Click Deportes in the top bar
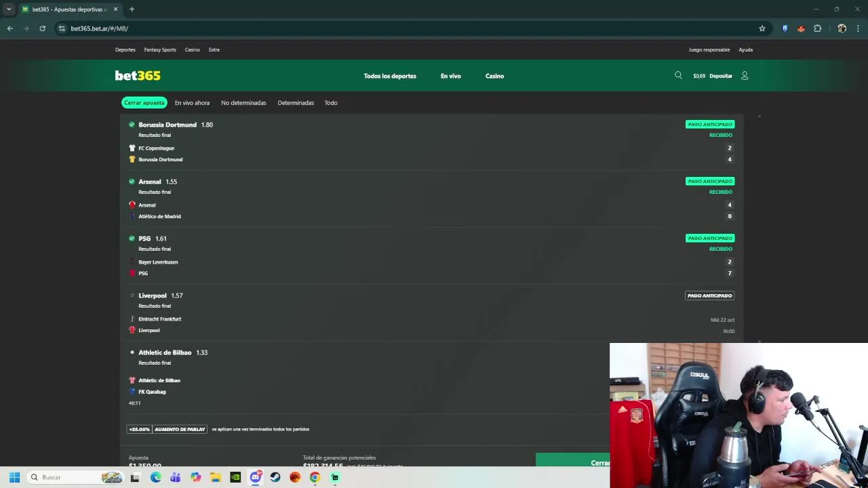 click(x=125, y=49)
